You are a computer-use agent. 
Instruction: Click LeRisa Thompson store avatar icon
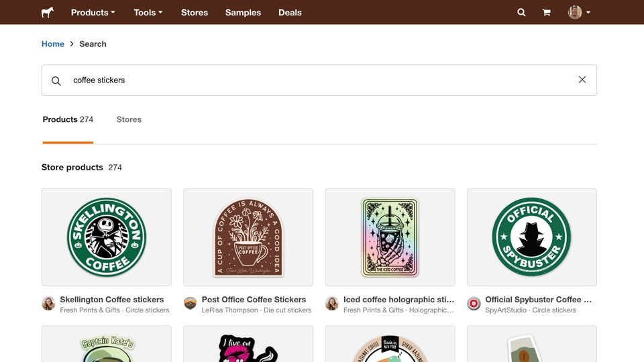pos(190,304)
